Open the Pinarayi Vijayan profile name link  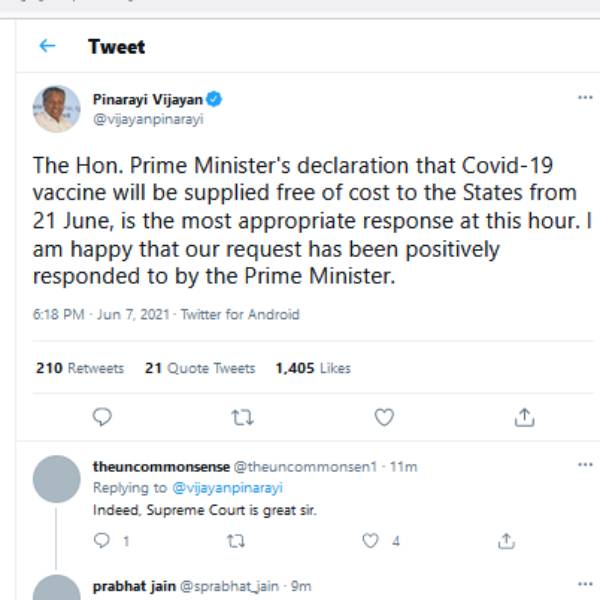click(147, 99)
